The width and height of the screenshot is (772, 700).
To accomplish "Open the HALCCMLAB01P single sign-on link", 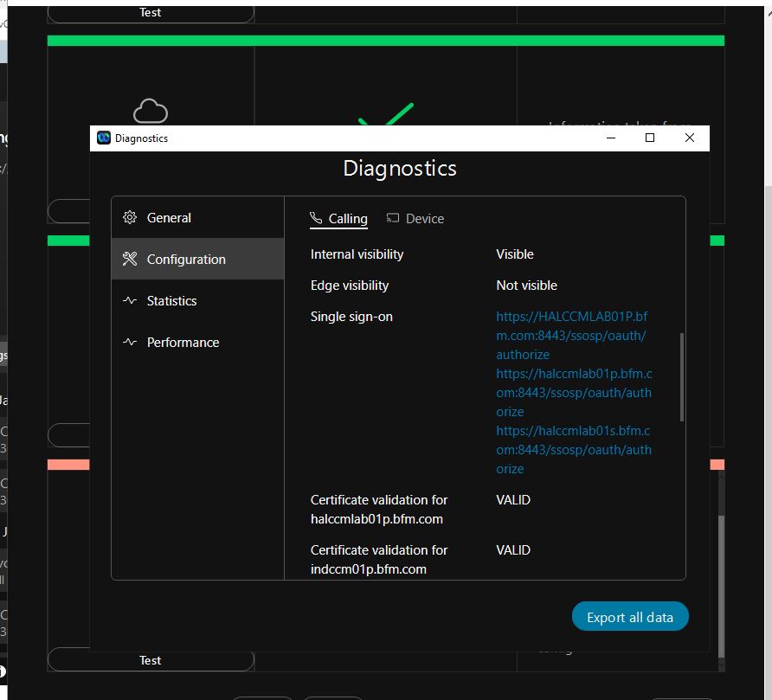I will (572, 335).
